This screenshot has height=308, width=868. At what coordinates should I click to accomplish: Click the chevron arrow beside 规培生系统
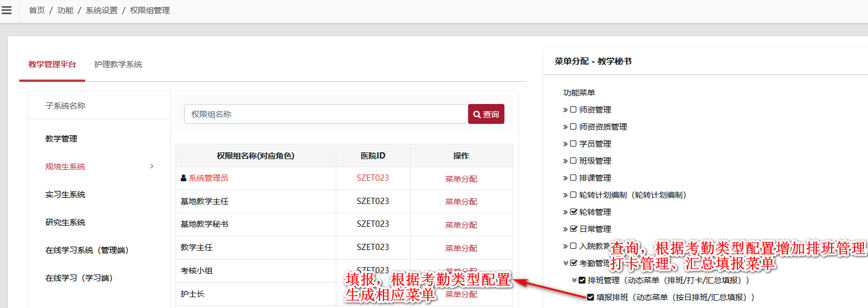(x=152, y=167)
